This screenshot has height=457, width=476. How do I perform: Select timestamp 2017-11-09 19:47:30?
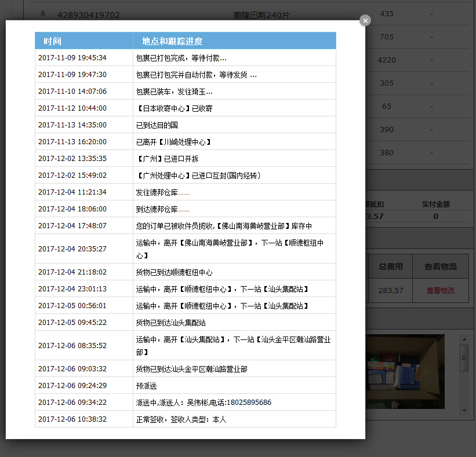[x=72, y=74]
